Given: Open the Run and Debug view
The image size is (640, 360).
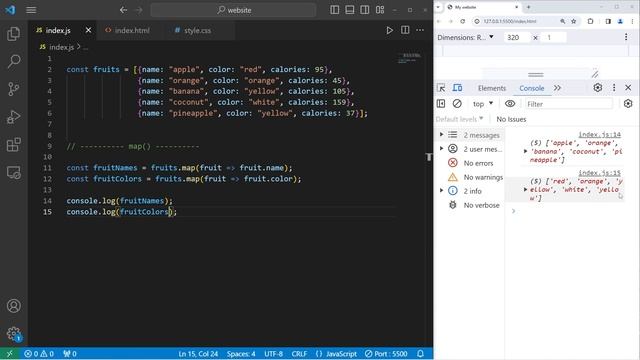Looking at the screenshot, I should pos(13,117).
